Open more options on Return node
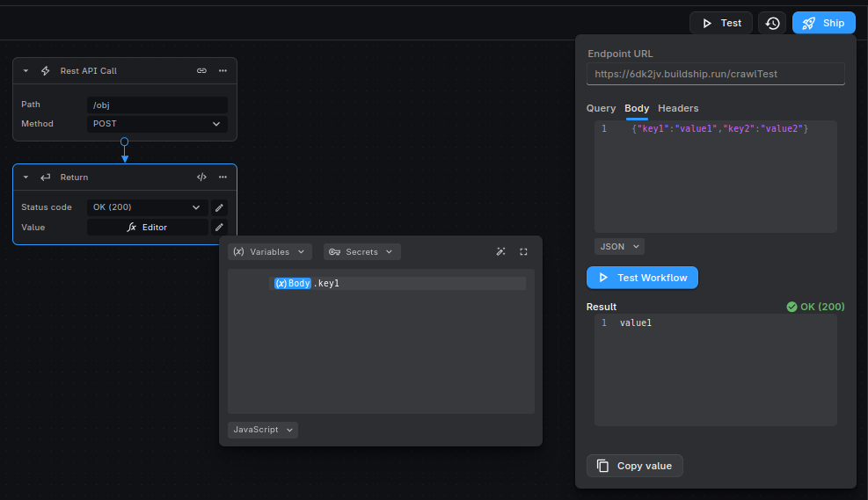868x500 pixels. (x=222, y=177)
